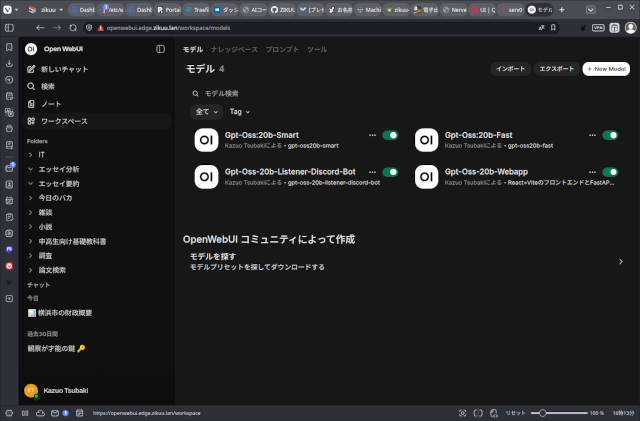
Task: Click the workspace grid icon in sidebar
Action: coord(32,121)
